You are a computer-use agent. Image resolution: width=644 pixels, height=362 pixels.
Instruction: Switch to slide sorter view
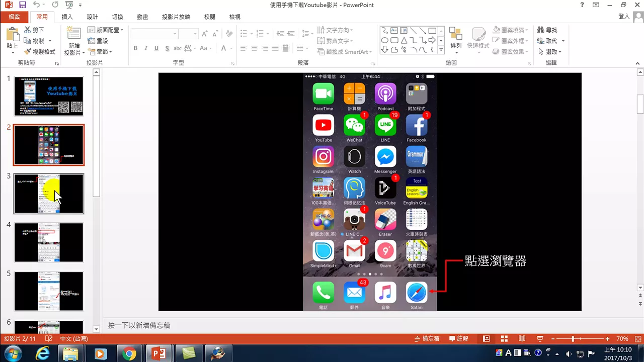pos(504,339)
